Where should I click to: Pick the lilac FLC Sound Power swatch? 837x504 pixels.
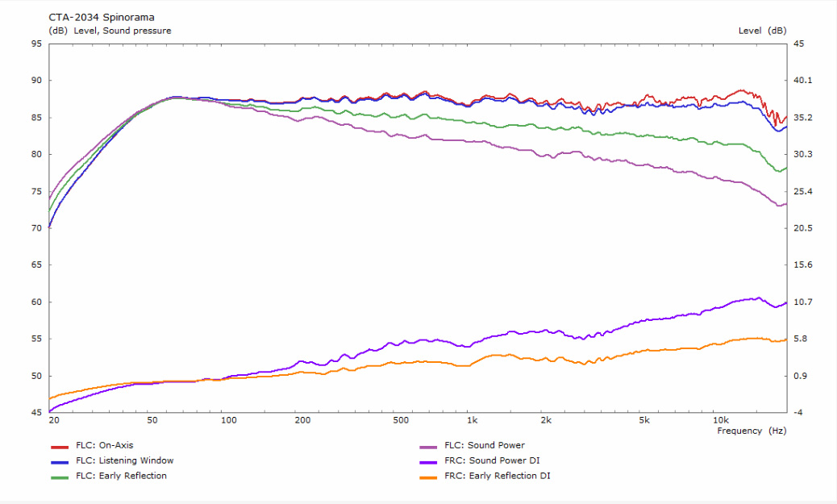428,446
